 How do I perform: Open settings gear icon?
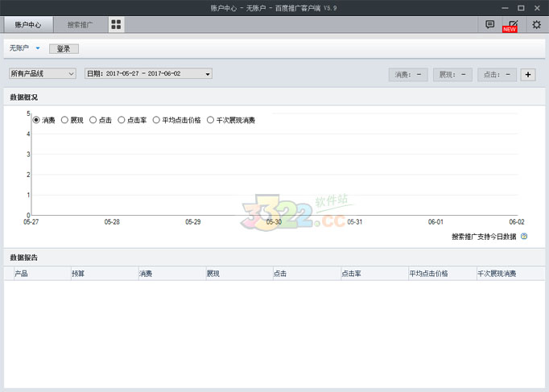(536, 25)
